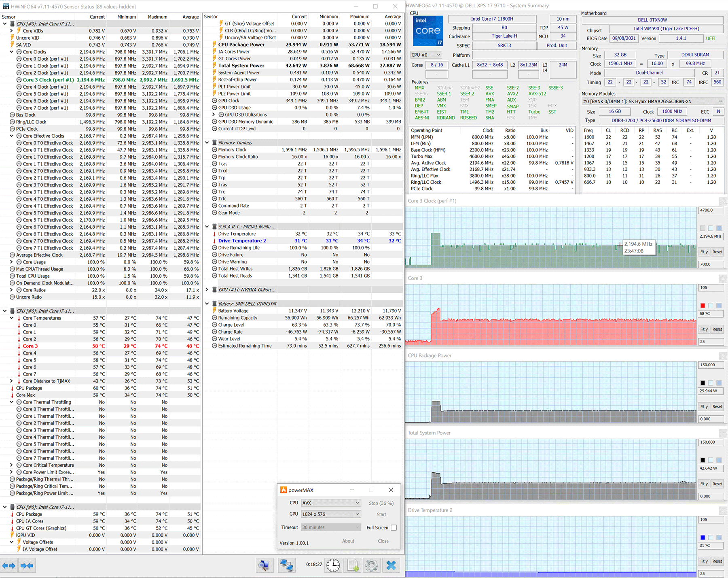Expand the Core Distance to TjMAX group
Viewport: 728px width, 578px height.
point(11,381)
